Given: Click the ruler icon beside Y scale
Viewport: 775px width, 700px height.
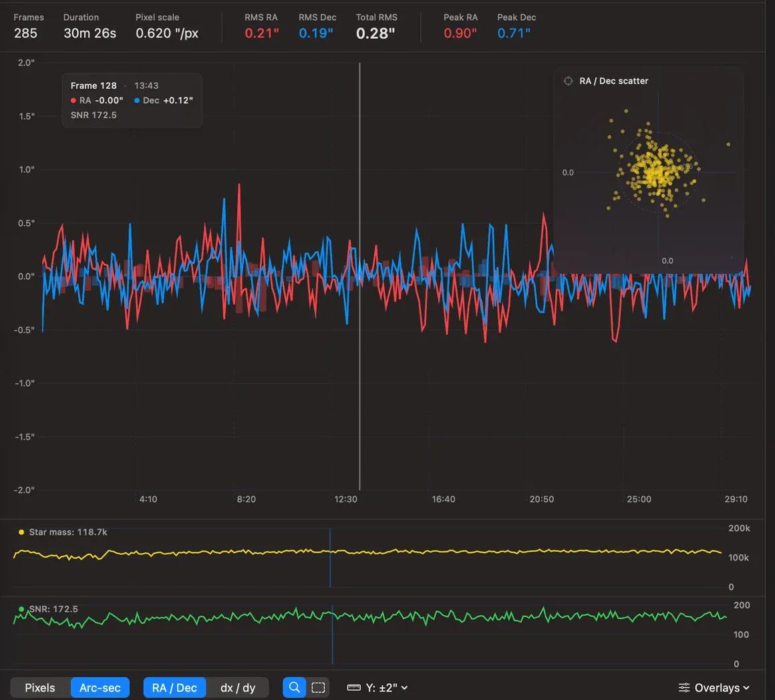Looking at the screenshot, I should pos(354,688).
